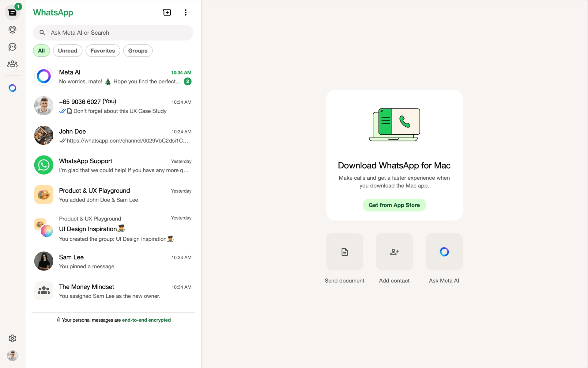588x368 pixels.
Task: Click Meta AI ring avatar in chat list
Action: [x=44, y=76]
